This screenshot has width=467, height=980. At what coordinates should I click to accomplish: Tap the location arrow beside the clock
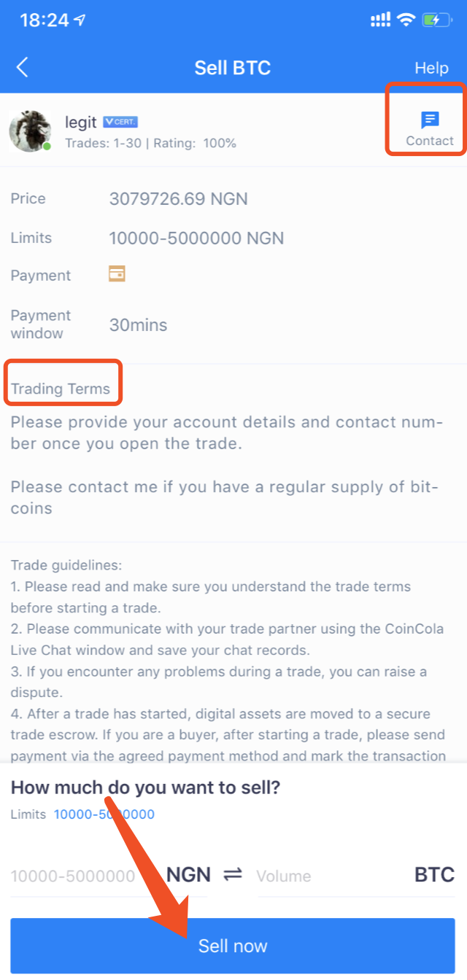[78, 21]
